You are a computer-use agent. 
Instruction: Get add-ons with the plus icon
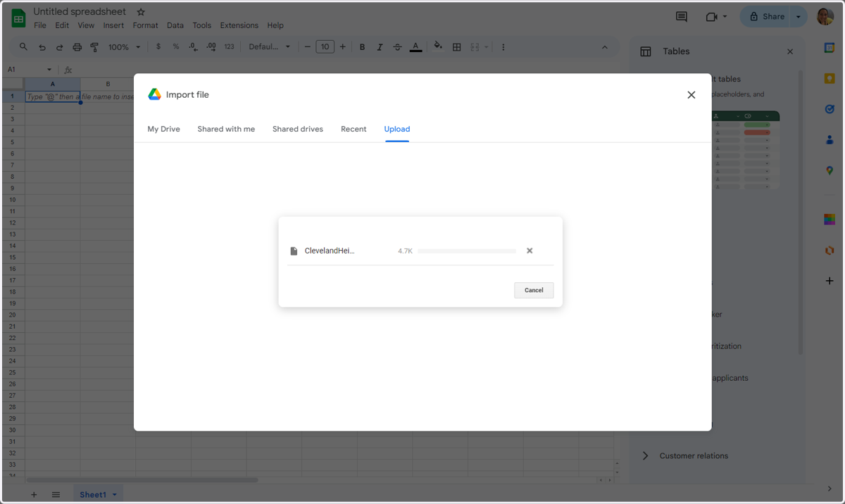830,281
